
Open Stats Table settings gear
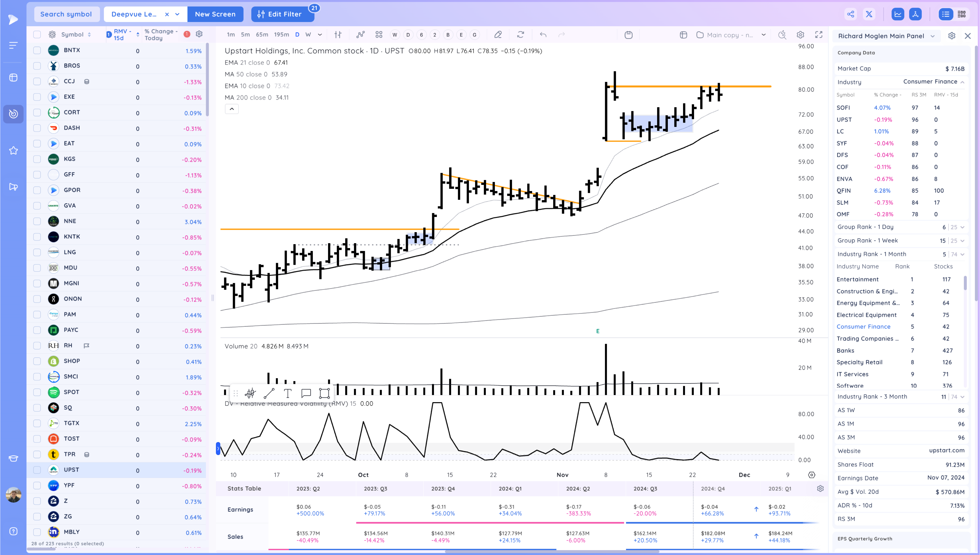coord(820,489)
